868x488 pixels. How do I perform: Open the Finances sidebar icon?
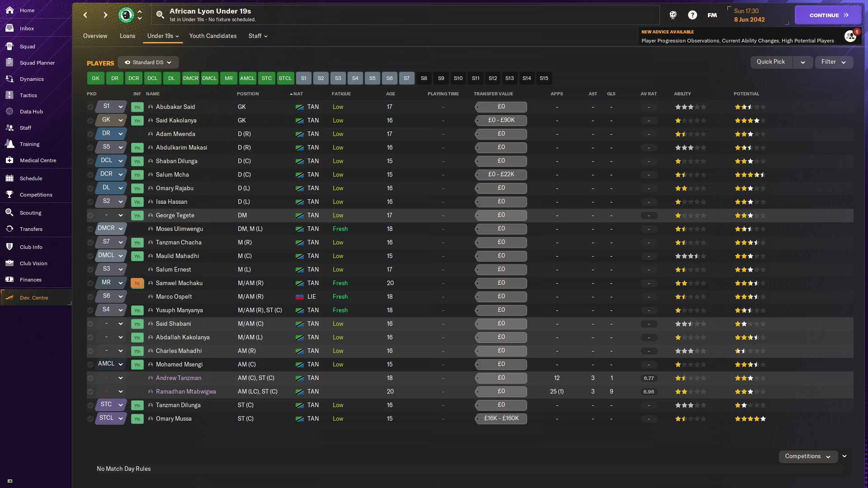click(9, 280)
